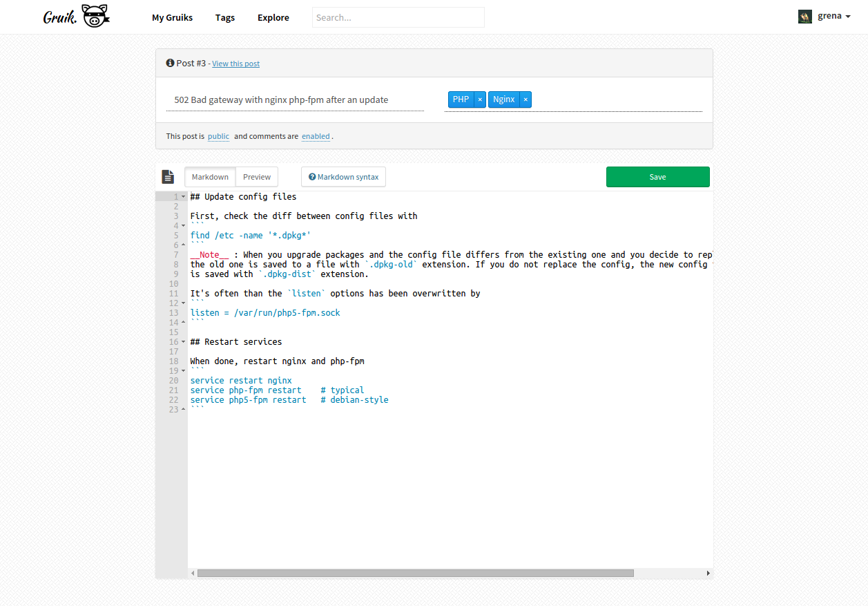Focus the Search field
The width and height of the screenshot is (868, 606).
(x=398, y=17)
